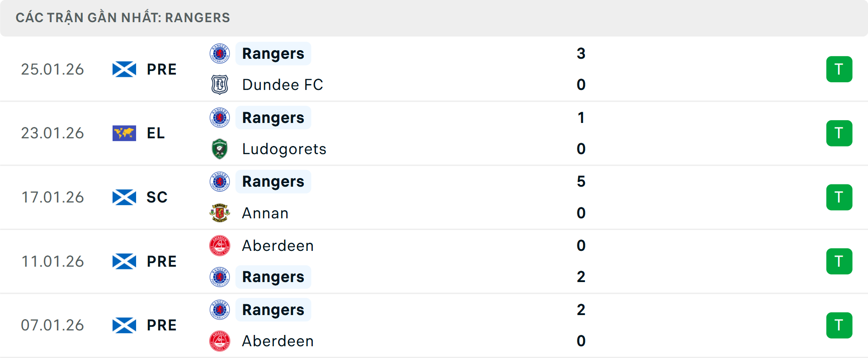Click the Dundee FC team name link
The image size is (868, 358).
282,85
